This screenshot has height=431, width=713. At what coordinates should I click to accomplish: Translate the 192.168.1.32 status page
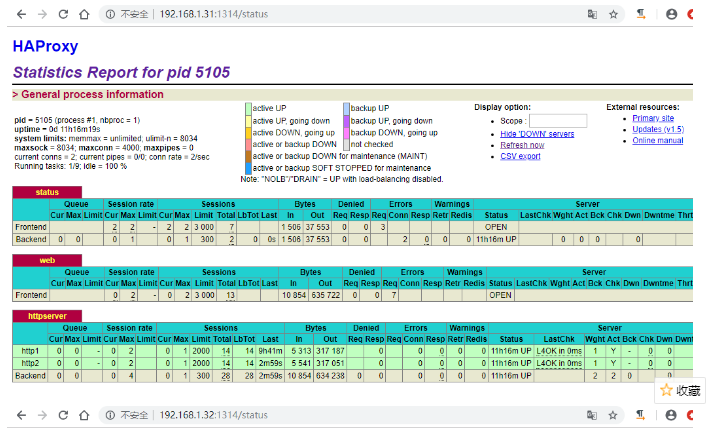coord(592,415)
